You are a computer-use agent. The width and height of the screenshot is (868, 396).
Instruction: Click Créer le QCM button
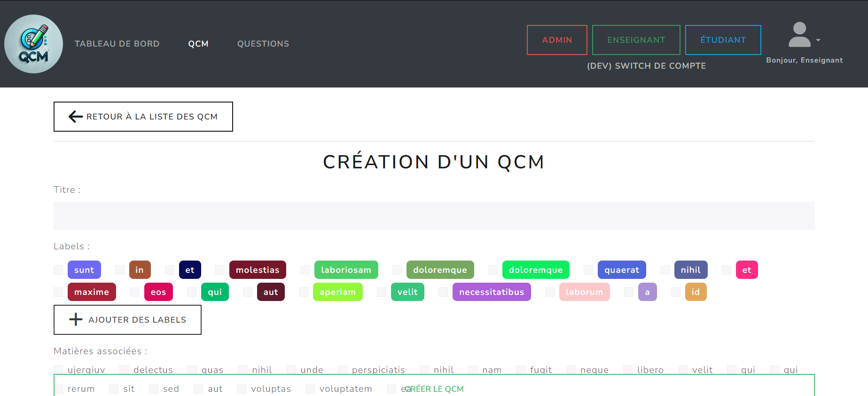[434, 388]
